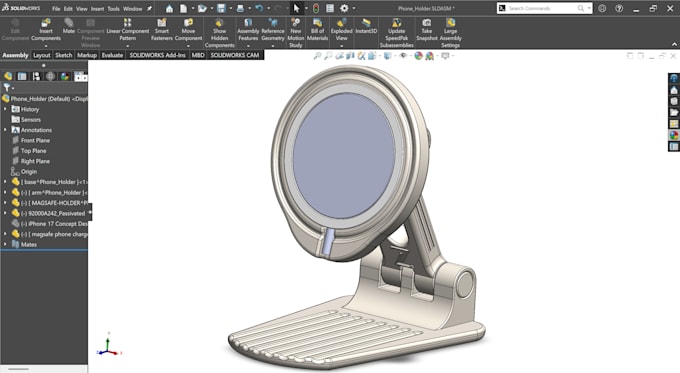The height and width of the screenshot is (373, 680).
Task: Pin the menu bar
Action: click(149, 9)
